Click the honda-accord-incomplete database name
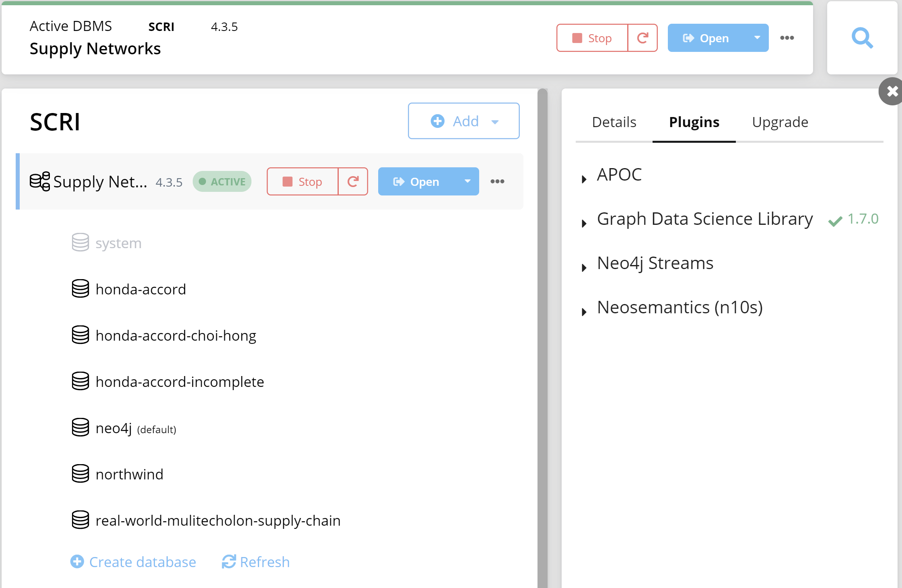The width and height of the screenshot is (902, 588). coord(180,382)
